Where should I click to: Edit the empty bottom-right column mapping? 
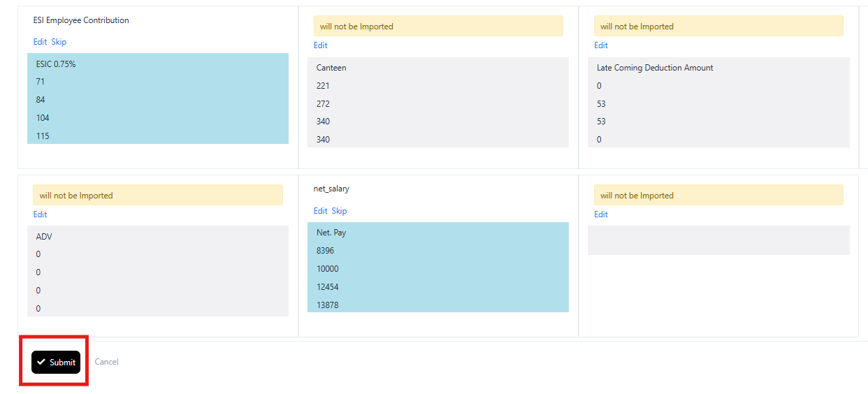click(x=601, y=214)
